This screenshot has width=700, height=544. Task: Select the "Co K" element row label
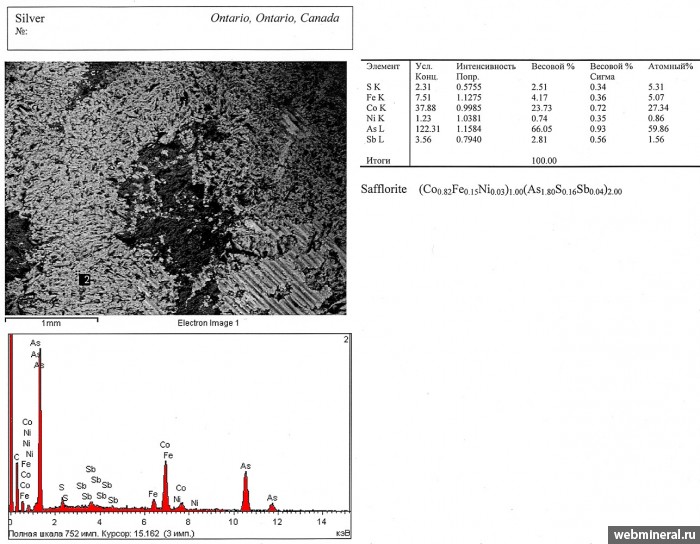(376, 108)
